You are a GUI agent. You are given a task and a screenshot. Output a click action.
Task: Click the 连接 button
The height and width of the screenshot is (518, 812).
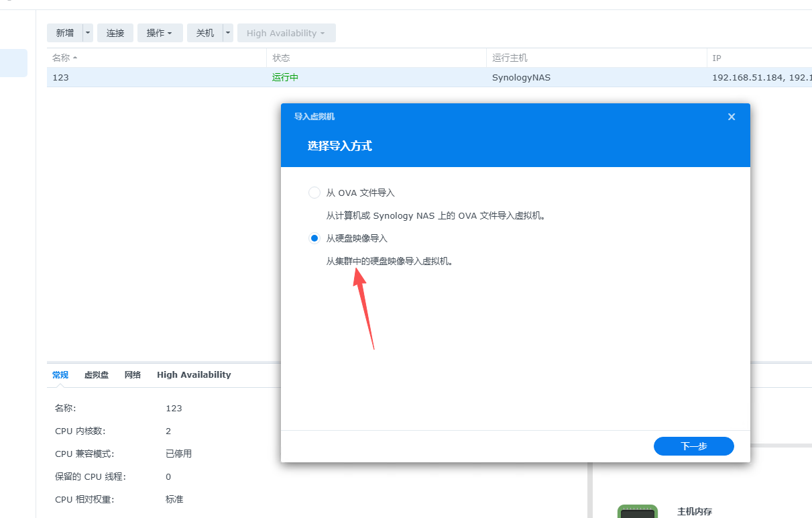[115, 32]
